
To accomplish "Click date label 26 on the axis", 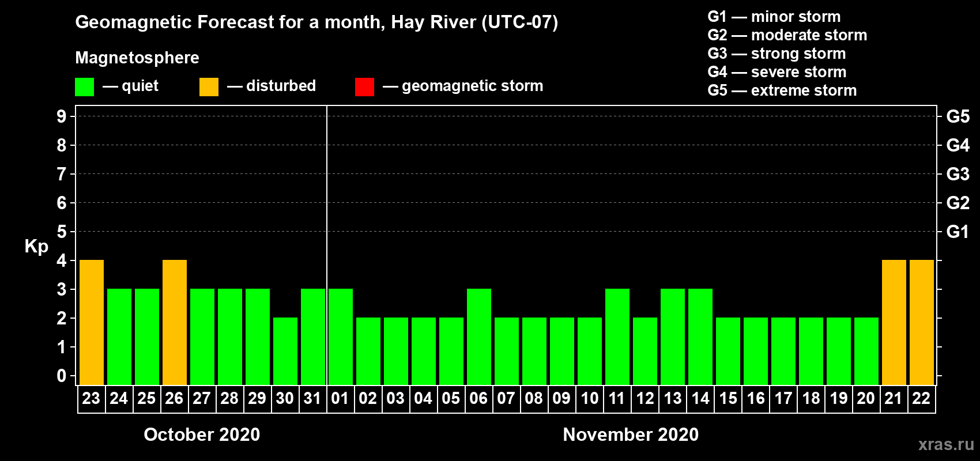I will (174, 398).
